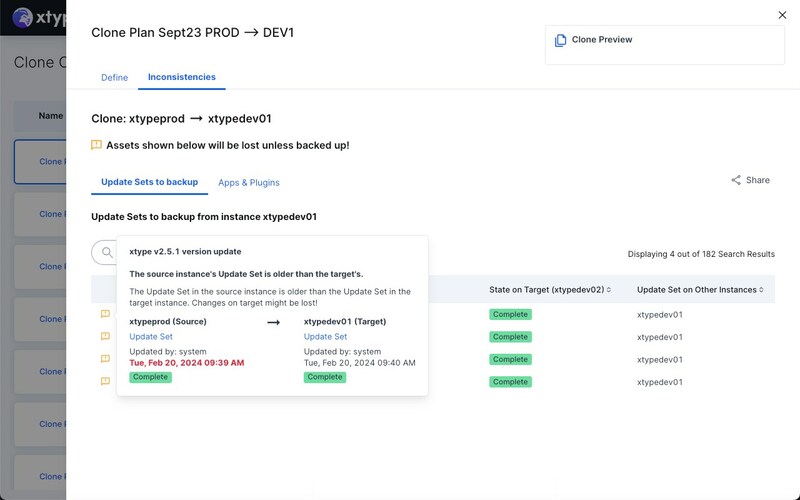Image resolution: width=800 pixels, height=500 pixels.
Task: Click the Name column header in background
Action: [x=50, y=116]
